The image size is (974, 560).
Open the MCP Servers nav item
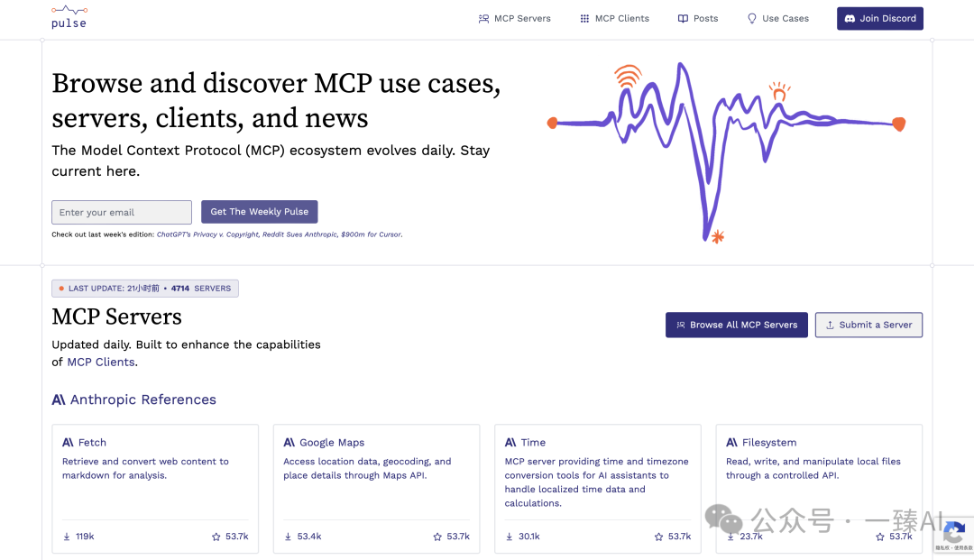point(514,19)
